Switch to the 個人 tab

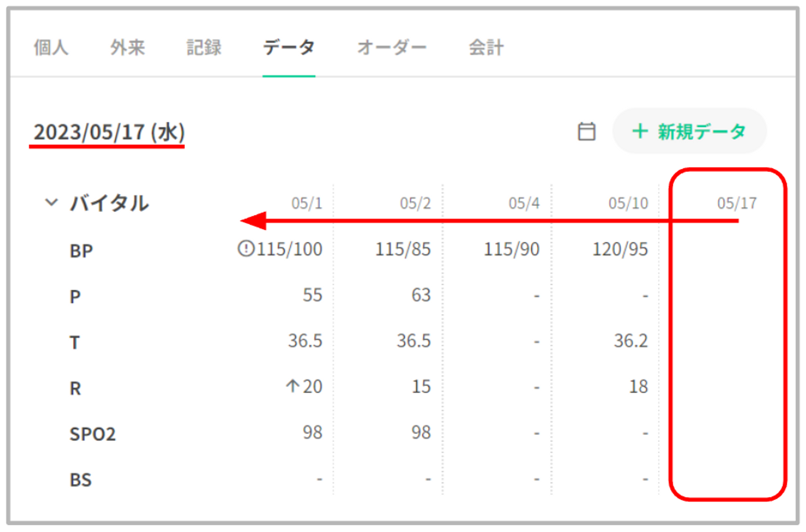[x=51, y=48]
